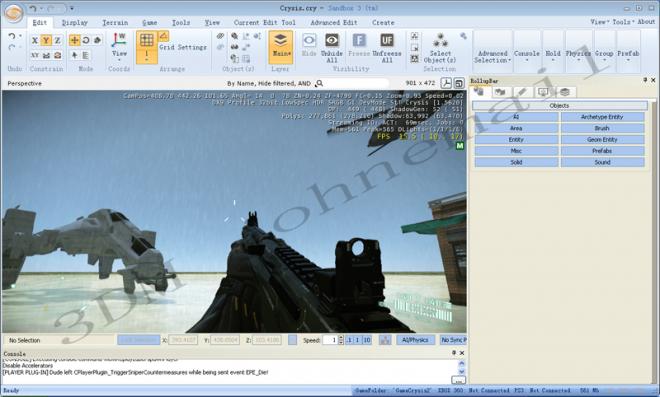Screen dimensions: 660x397
Task: Open the Physics dropdown menu
Action: (x=578, y=56)
